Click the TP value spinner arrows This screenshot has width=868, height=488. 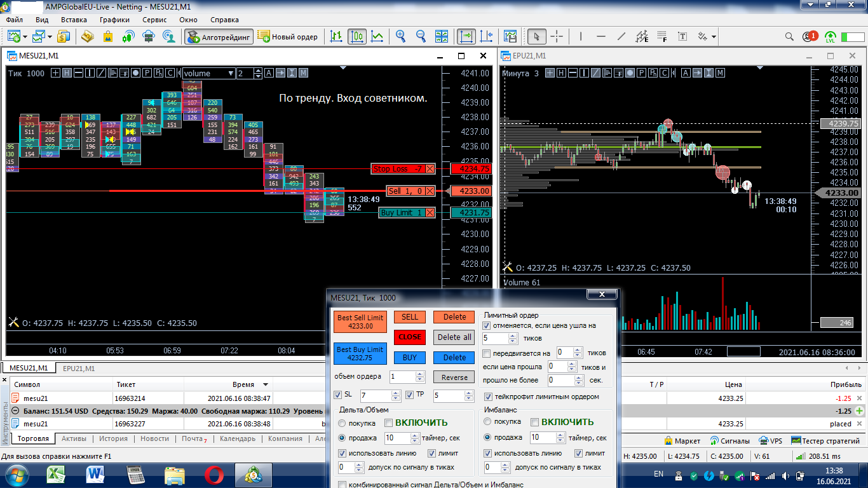point(469,396)
